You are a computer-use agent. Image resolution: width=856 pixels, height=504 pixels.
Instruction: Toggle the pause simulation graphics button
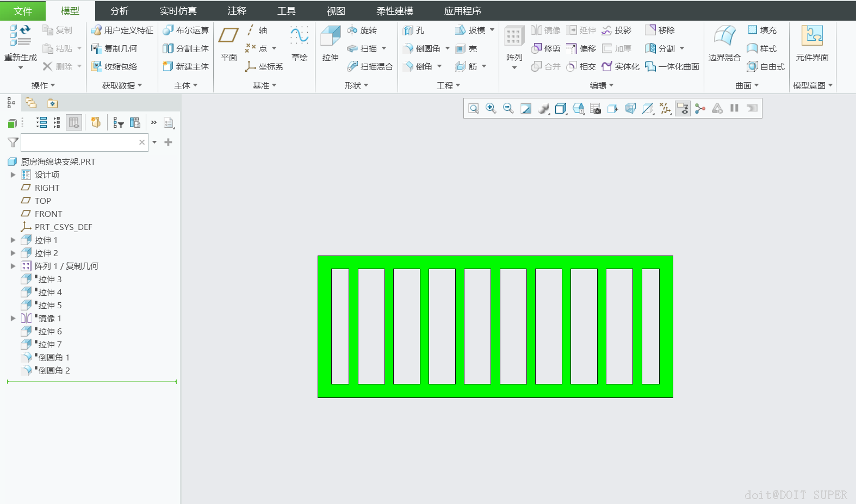(734, 108)
